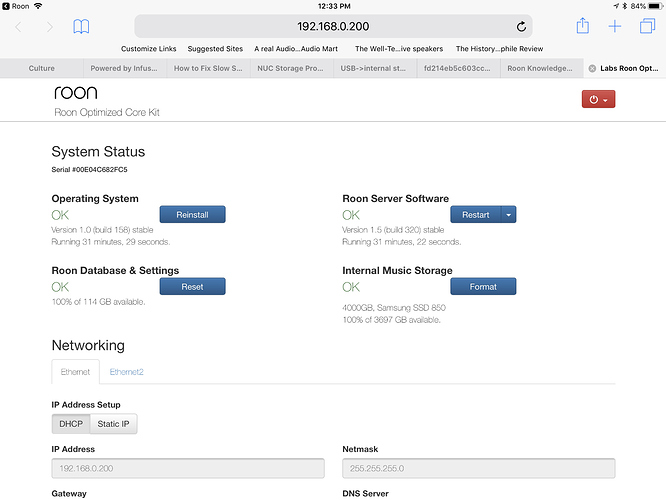Show all tabs overview icon
666x500 pixels.
click(x=648, y=26)
